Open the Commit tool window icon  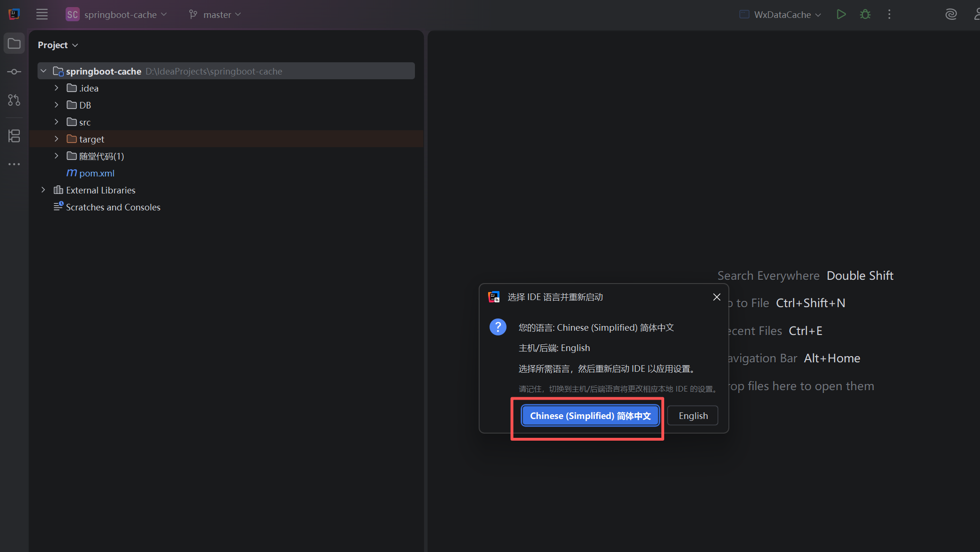tap(14, 72)
